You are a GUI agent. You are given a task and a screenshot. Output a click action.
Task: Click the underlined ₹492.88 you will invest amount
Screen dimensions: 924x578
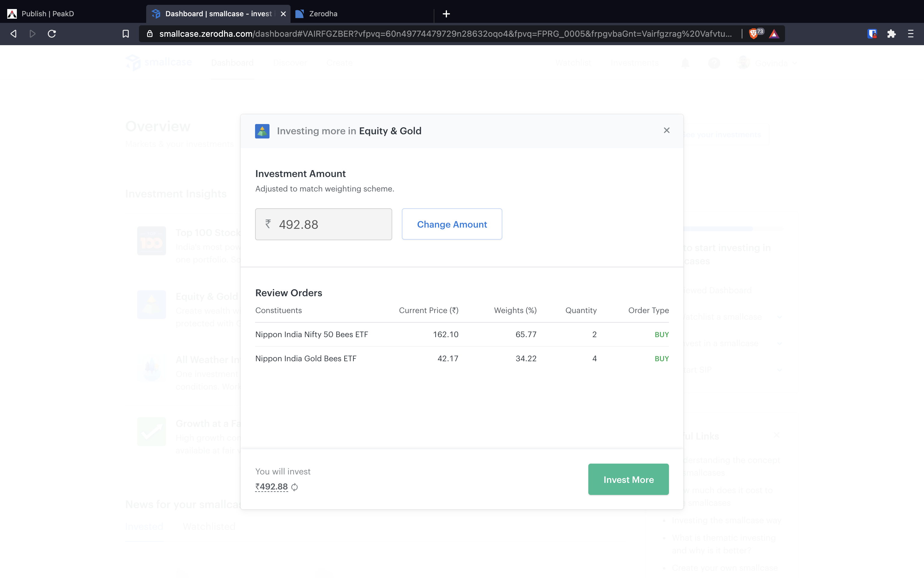272,487
